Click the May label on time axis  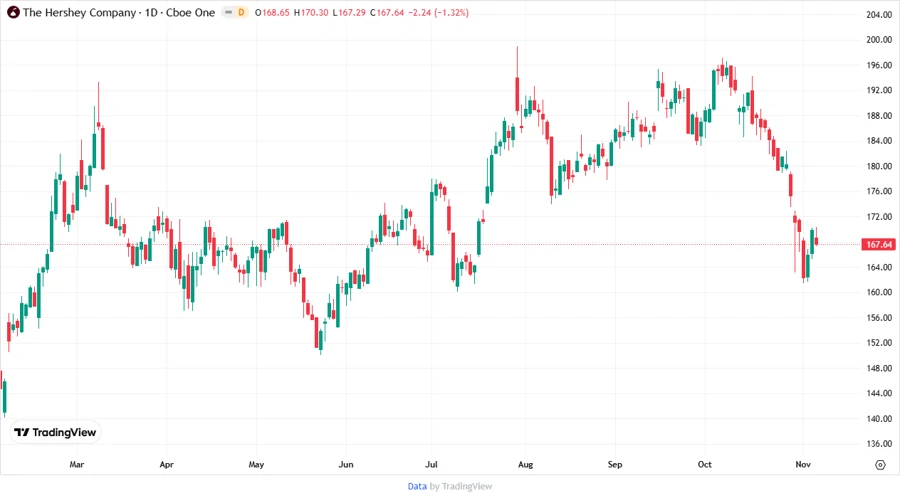click(x=256, y=464)
